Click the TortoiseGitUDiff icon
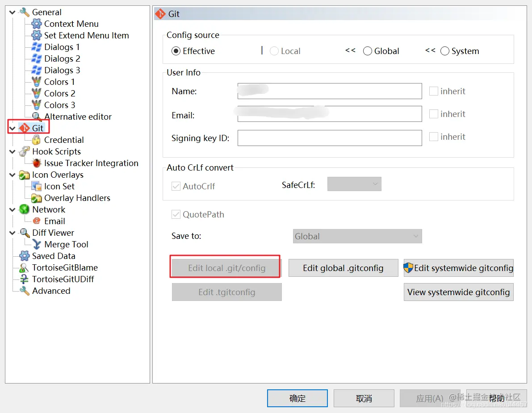This screenshot has width=532, height=413. coord(24,279)
